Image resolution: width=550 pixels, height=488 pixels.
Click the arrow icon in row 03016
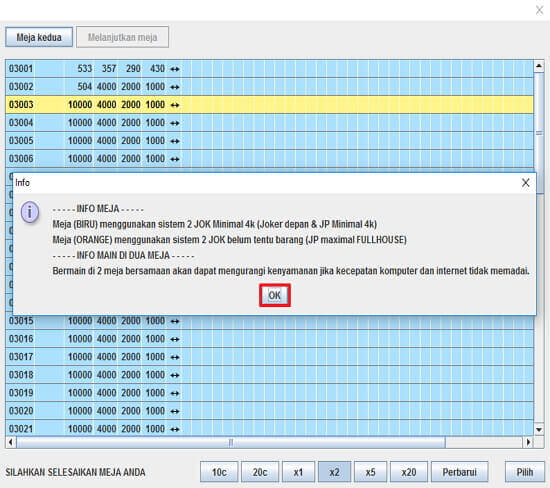pyautogui.click(x=175, y=339)
